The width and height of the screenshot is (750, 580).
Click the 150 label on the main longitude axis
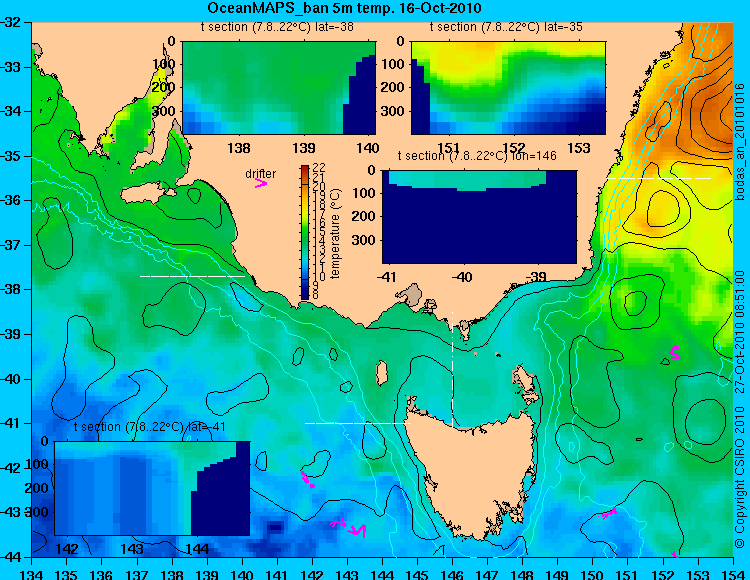[x=593, y=573]
